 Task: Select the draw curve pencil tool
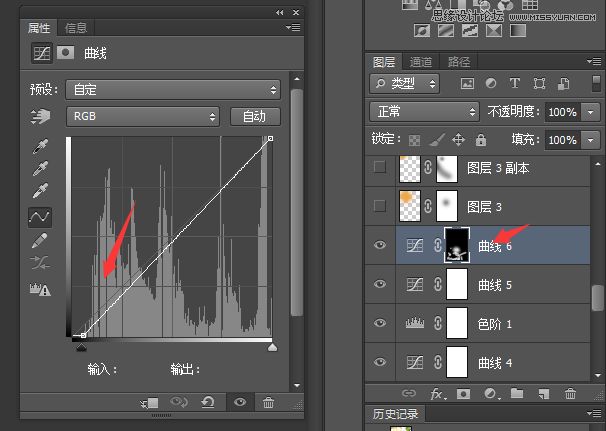(39, 240)
